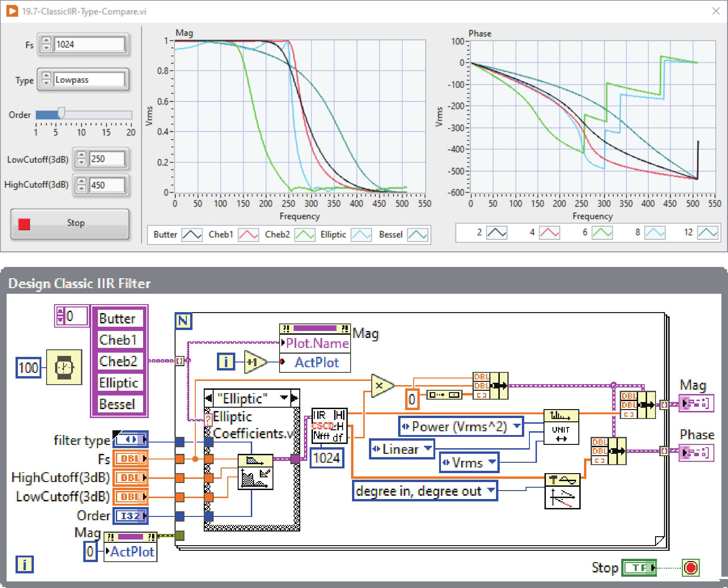Viewport: 728px width, 588px height.
Task: Click the Wait (ms) wristwatch icon
Action: pos(64,367)
